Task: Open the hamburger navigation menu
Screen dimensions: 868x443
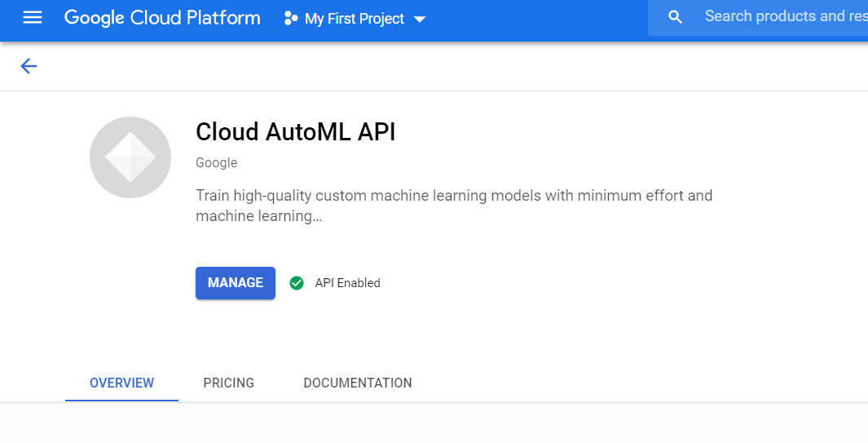Action: click(33, 18)
